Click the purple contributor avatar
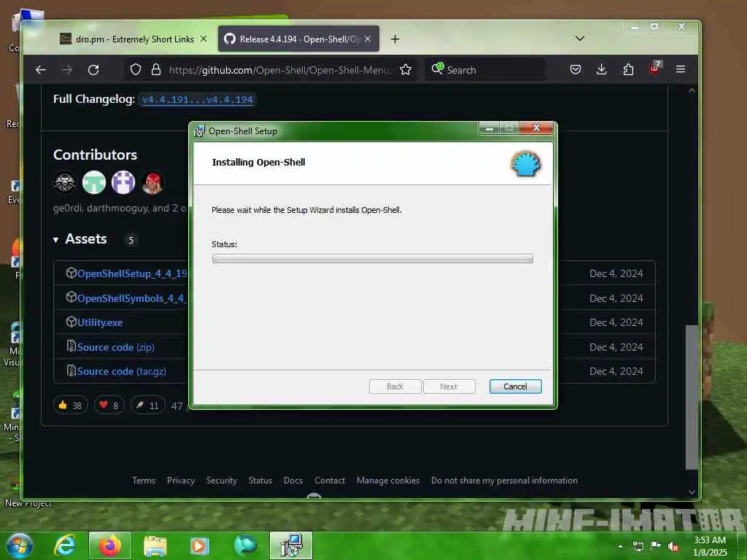 [x=123, y=182]
